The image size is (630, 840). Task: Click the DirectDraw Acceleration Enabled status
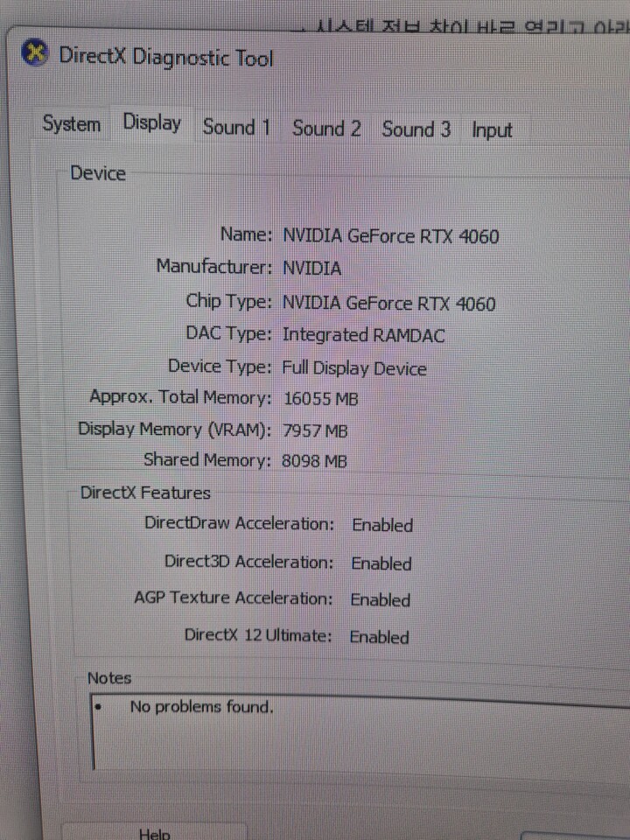click(381, 525)
